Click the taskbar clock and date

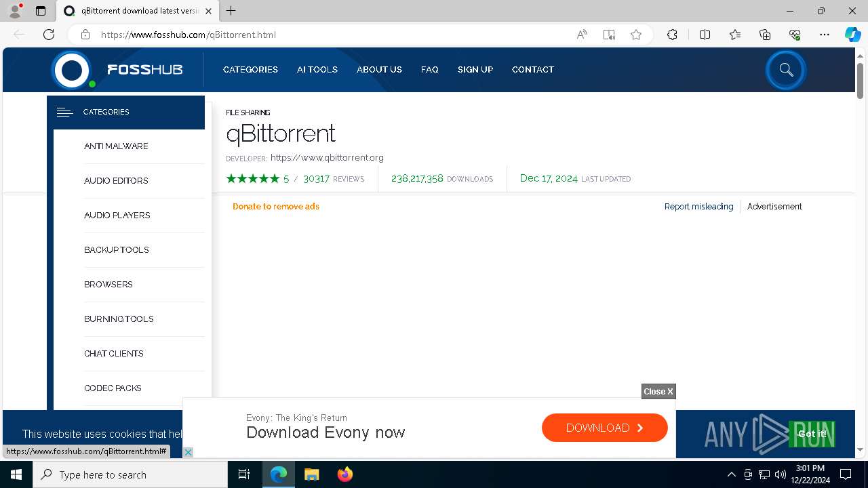pos(811,474)
